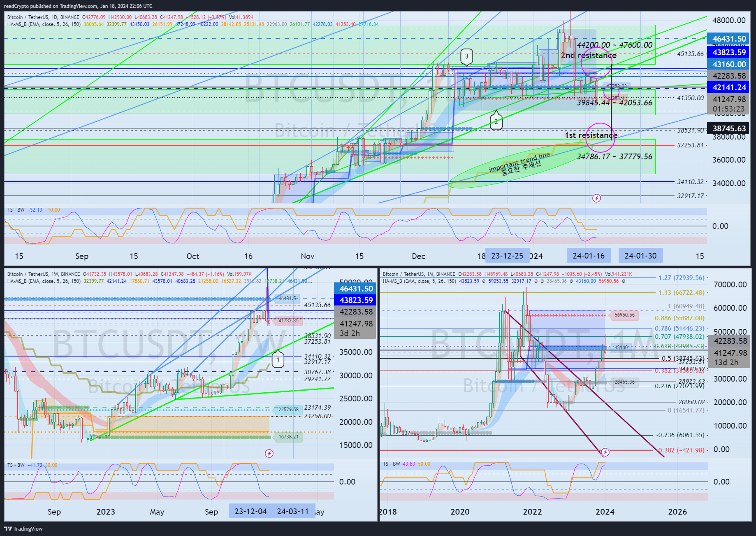
Task: Click the 16738.21 price tag on the weekly chart
Action: click(288, 437)
